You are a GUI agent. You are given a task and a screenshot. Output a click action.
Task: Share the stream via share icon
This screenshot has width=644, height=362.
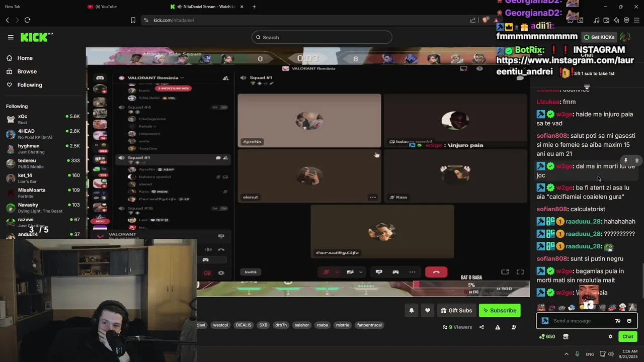click(x=481, y=327)
